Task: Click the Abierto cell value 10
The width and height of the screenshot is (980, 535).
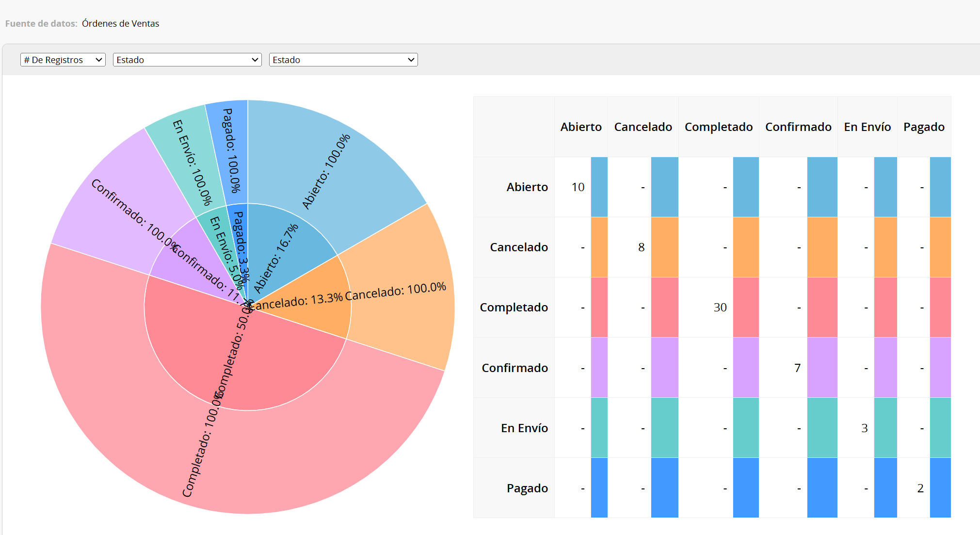Action: click(x=578, y=187)
